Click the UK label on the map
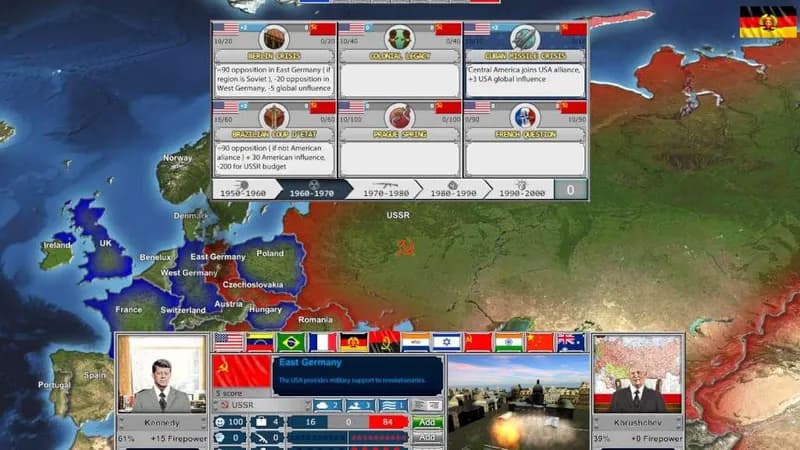The width and height of the screenshot is (800, 450). (106, 243)
